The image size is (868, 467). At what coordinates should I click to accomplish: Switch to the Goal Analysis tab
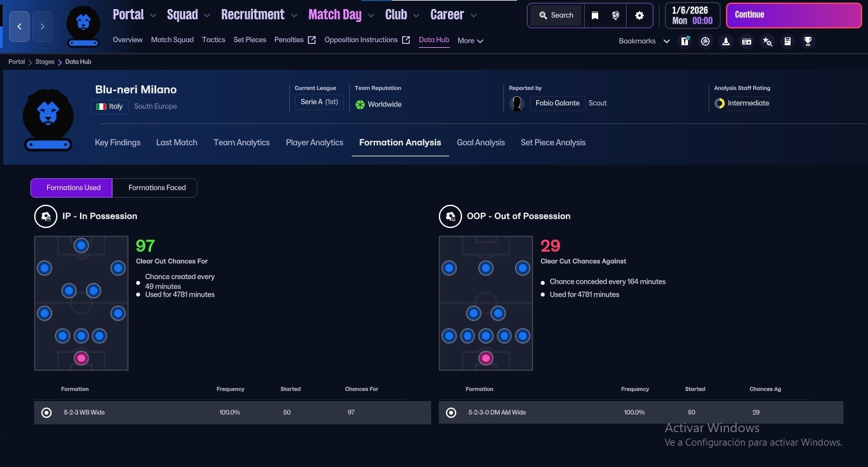[x=481, y=143]
